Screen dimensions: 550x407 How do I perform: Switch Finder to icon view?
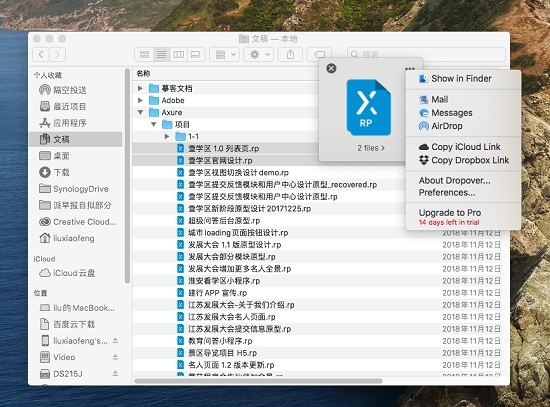click(x=144, y=54)
